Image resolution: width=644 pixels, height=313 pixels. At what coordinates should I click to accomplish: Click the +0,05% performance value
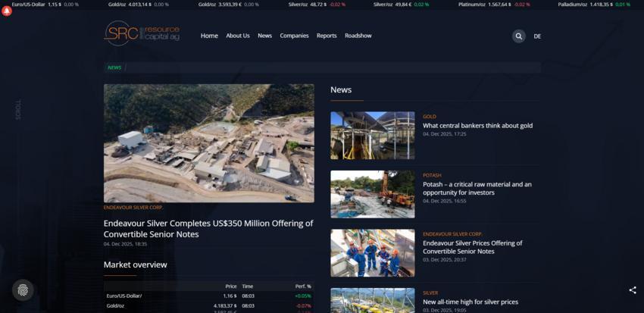(303, 296)
